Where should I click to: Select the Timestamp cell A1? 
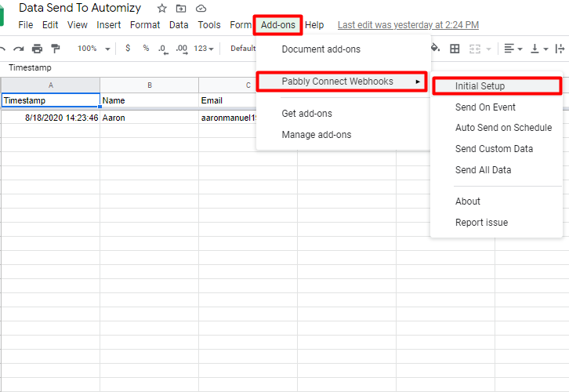coord(51,100)
